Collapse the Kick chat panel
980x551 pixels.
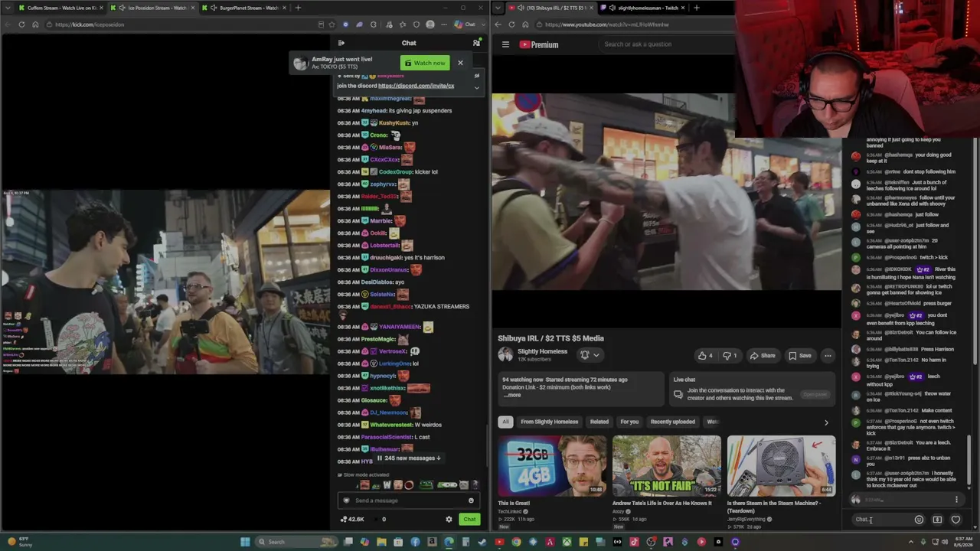(x=341, y=43)
